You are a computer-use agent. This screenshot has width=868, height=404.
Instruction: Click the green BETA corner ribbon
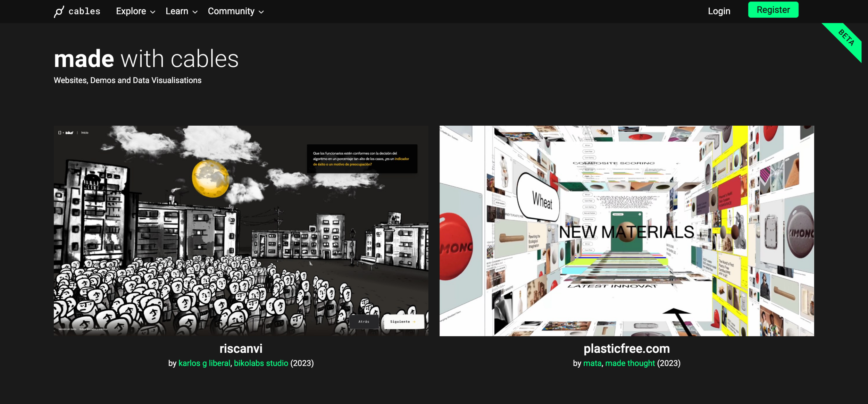click(846, 38)
